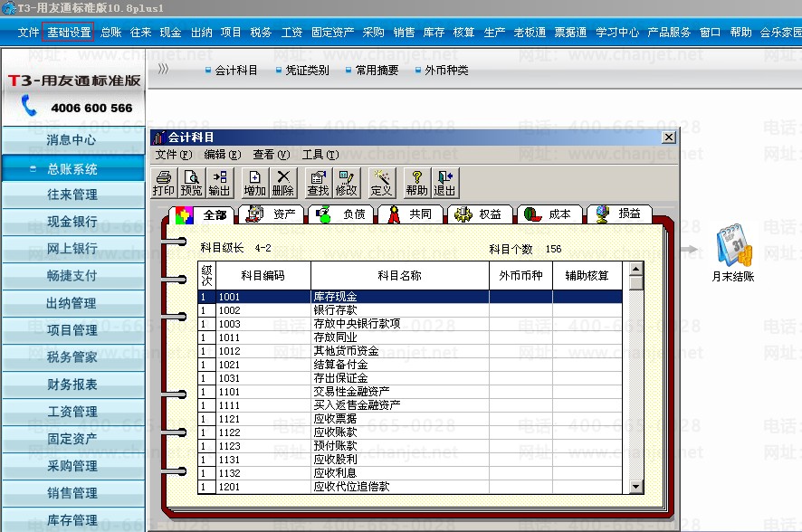Image resolution: width=802 pixels, height=532 pixels.
Task: Select the 其他货币资金 row
Action: pyautogui.click(x=410, y=351)
